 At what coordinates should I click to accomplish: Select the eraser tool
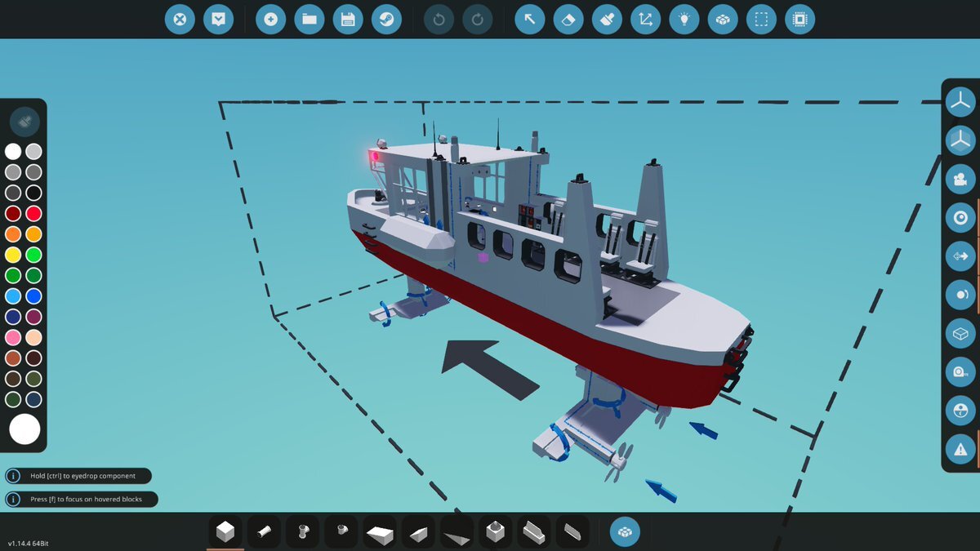[x=568, y=19]
